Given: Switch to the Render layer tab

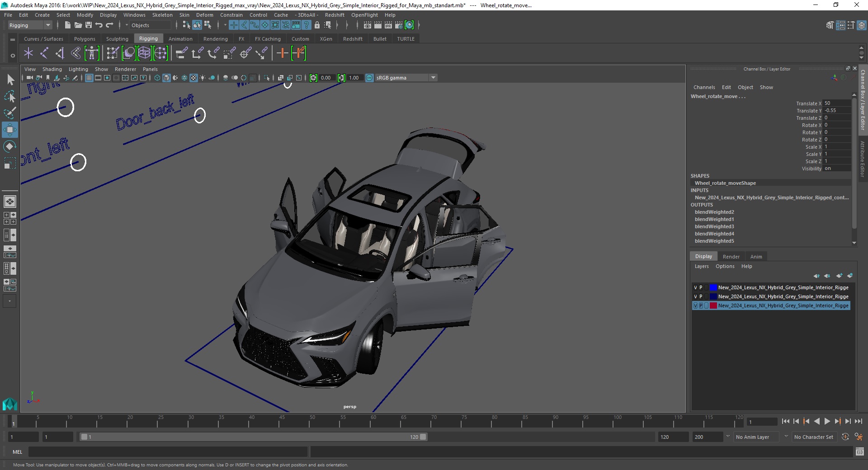Looking at the screenshot, I should [731, 256].
